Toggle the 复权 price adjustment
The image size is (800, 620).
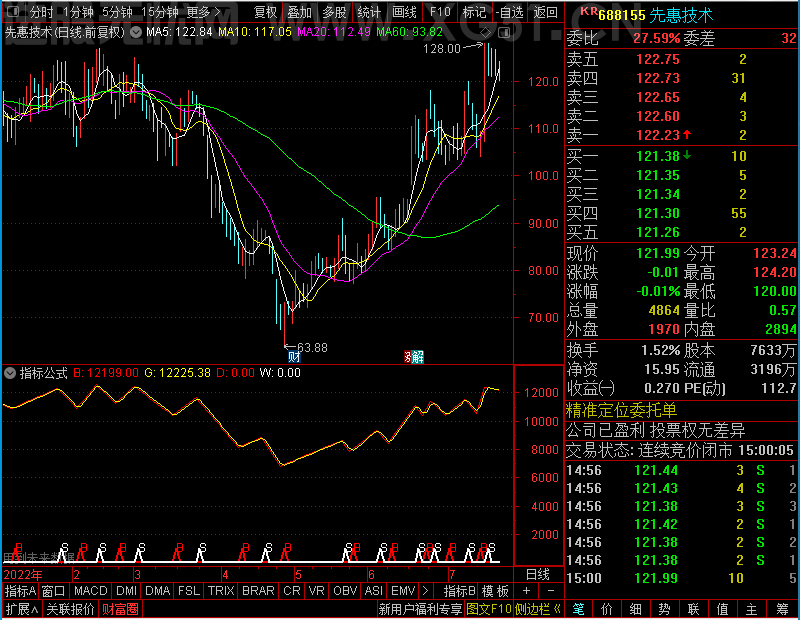tap(265, 12)
